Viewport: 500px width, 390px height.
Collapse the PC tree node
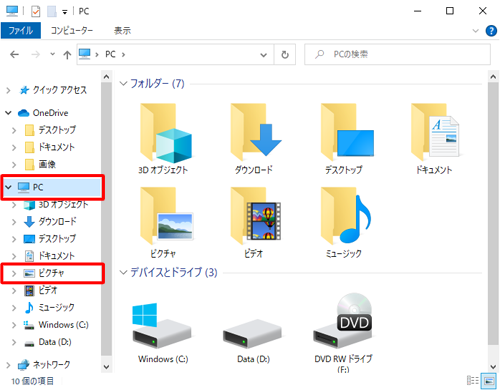[9, 187]
